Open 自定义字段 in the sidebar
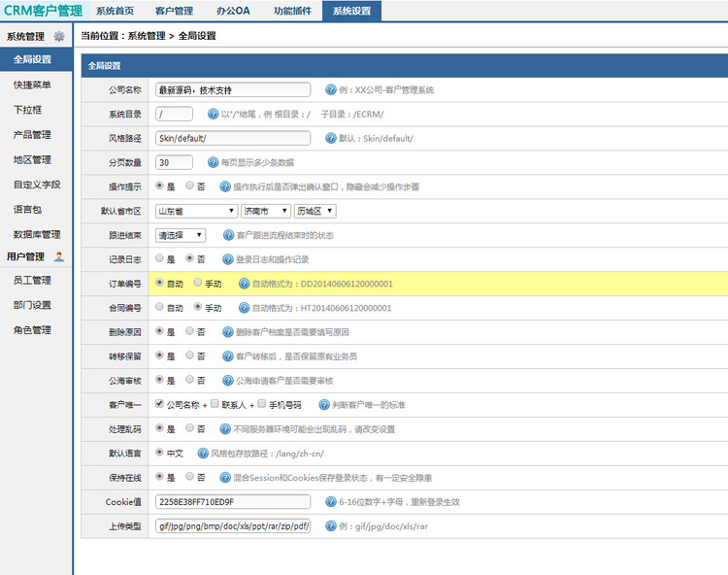The width and height of the screenshot is (728, 575). (x=36, y=185)
